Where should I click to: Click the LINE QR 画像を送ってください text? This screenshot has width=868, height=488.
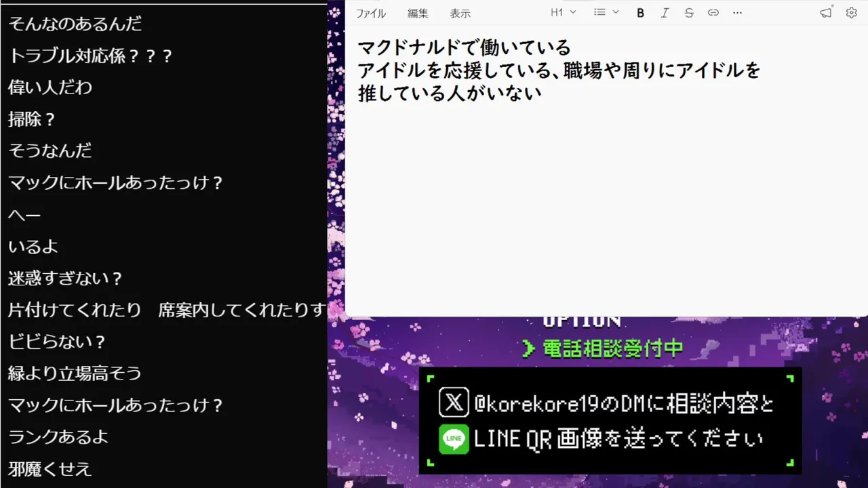tap(618, 439)
